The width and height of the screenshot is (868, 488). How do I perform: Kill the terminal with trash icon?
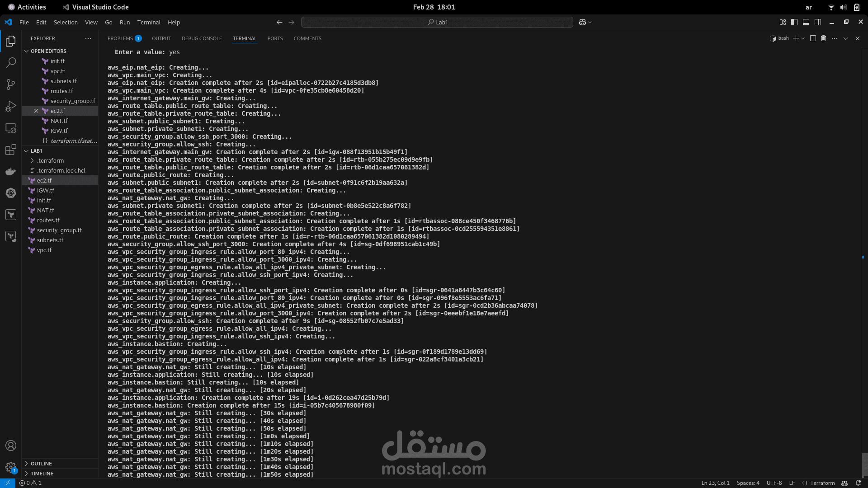(824, 38)
